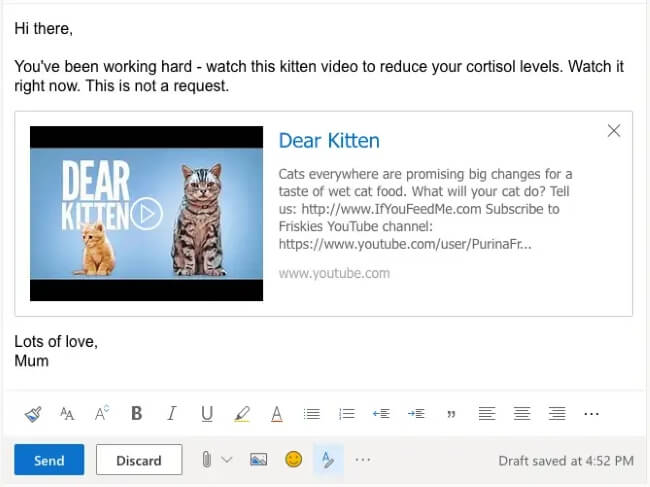Screen dimensions: 650x487
Task: Click the 'This is not a request.' sentence
Action: tap(158, 86)
